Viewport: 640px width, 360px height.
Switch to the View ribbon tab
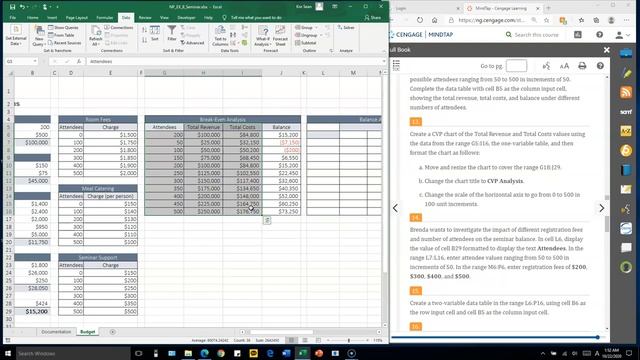click(164, 18)
